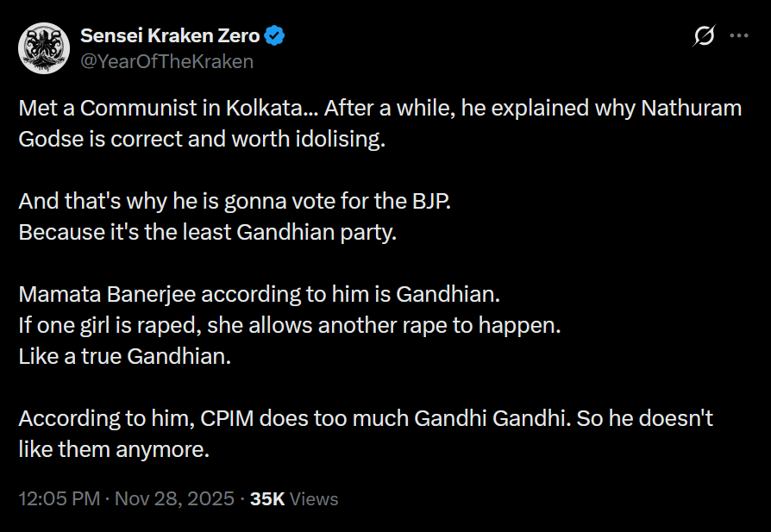
Task: Open the three-dot more options menu
Action: pos(739,36)
